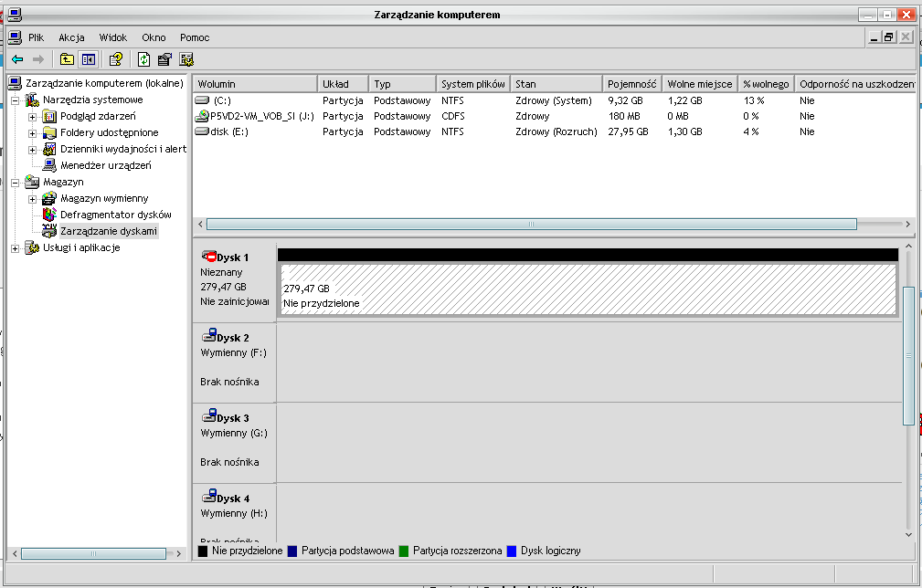Click the tree pane scroll right arrow
This screenshot has height=588, width=922.
click(179, 553)
